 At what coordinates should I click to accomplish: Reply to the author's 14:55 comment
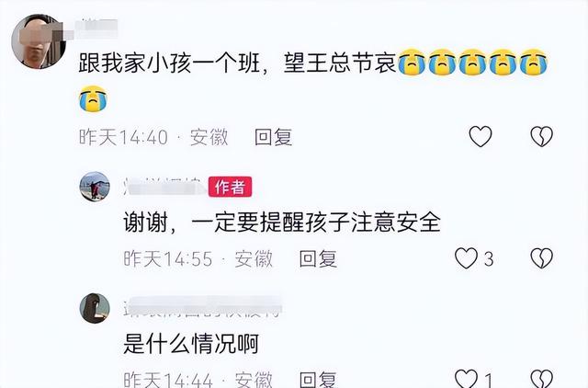(318, 259)
